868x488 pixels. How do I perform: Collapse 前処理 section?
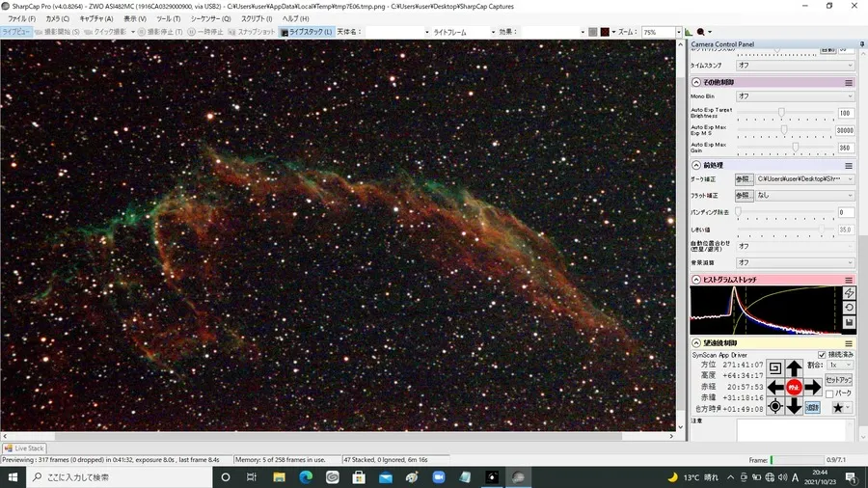(696, 166)
